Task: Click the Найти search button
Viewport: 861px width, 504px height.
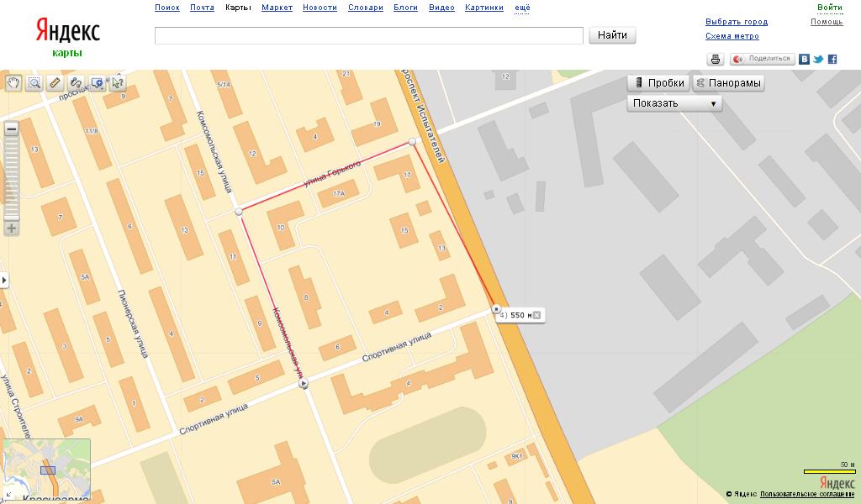Action: click(612, 35)
